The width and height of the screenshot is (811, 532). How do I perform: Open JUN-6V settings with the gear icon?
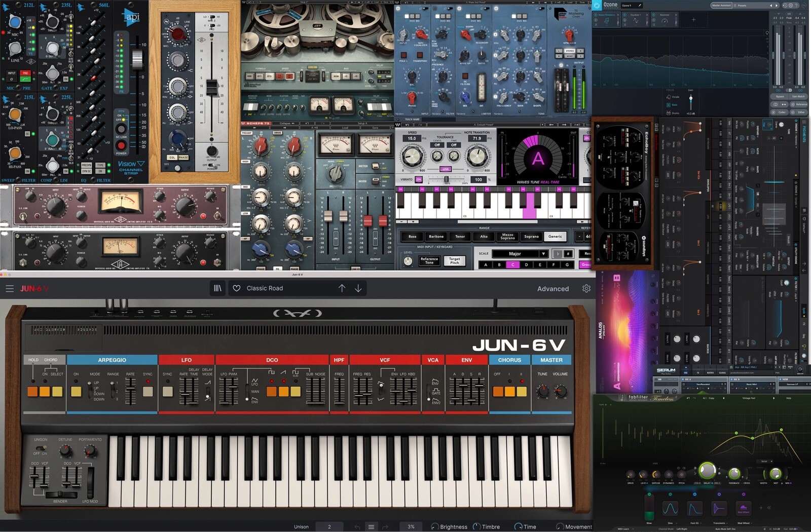[586, 288]
